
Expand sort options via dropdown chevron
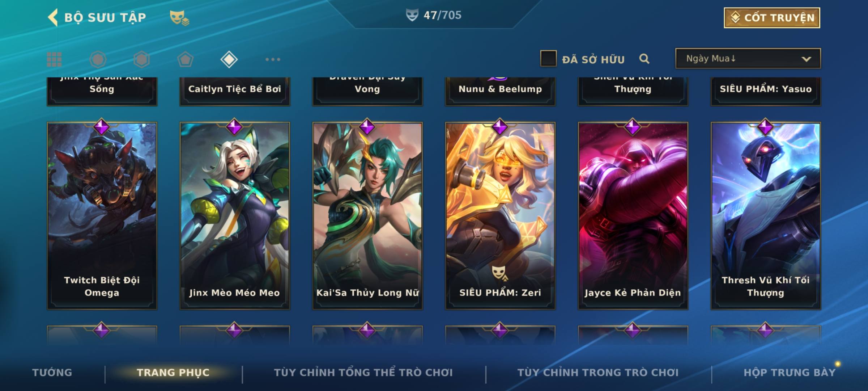click(806, 59)
